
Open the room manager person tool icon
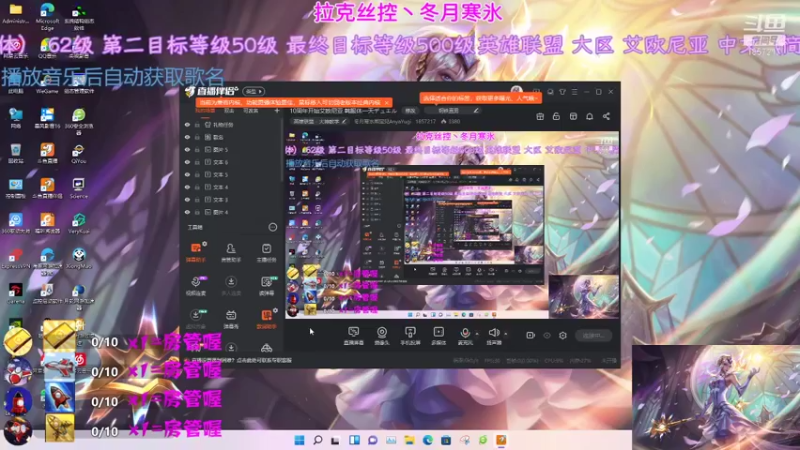click(231, 252)
